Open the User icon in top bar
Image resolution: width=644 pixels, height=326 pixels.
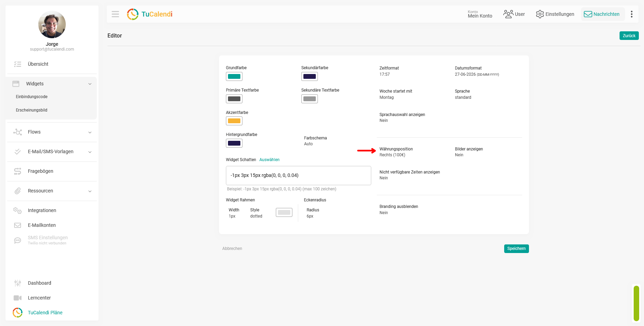(x=508, y=14)
